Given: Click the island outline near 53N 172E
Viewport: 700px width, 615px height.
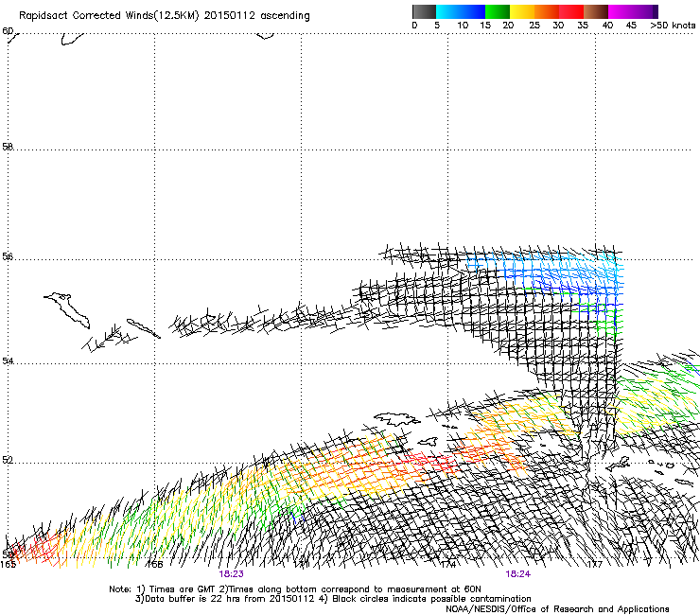Looking at the screenshot, I should tap(396, 419).
